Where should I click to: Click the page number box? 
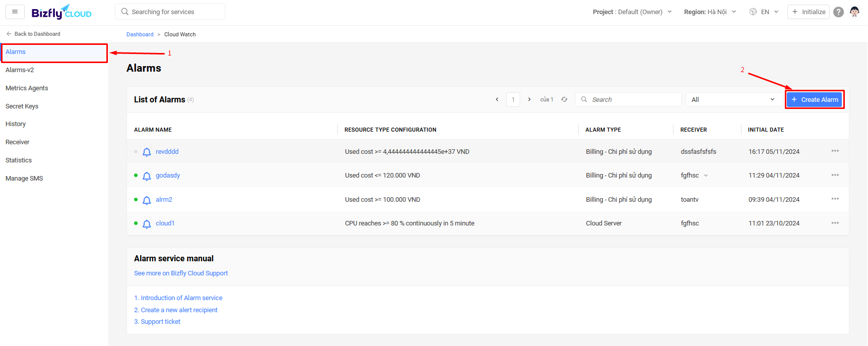click(x=513, y=99)
